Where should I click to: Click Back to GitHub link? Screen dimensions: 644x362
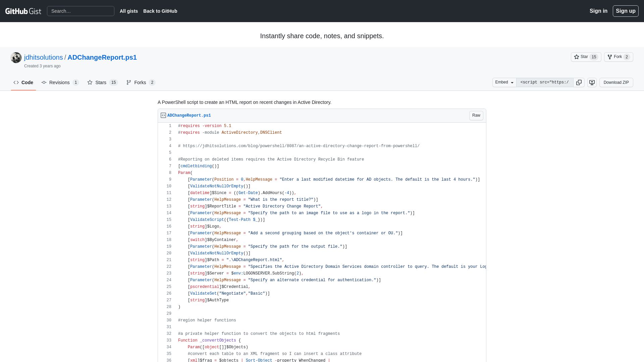[160, 11]
